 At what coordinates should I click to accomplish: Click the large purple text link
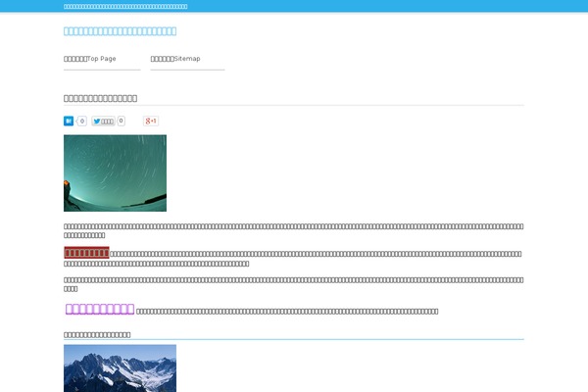point(100,309)
